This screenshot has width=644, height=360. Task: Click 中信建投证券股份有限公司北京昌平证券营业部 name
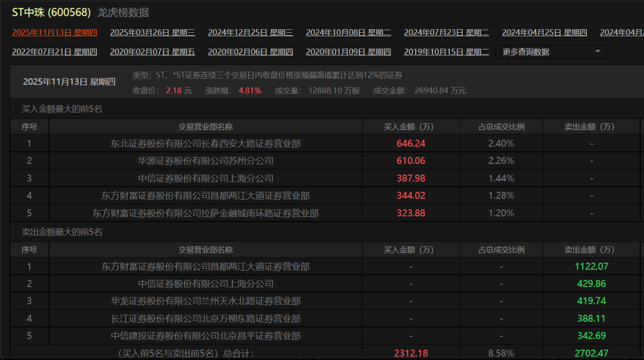point(205,336)
